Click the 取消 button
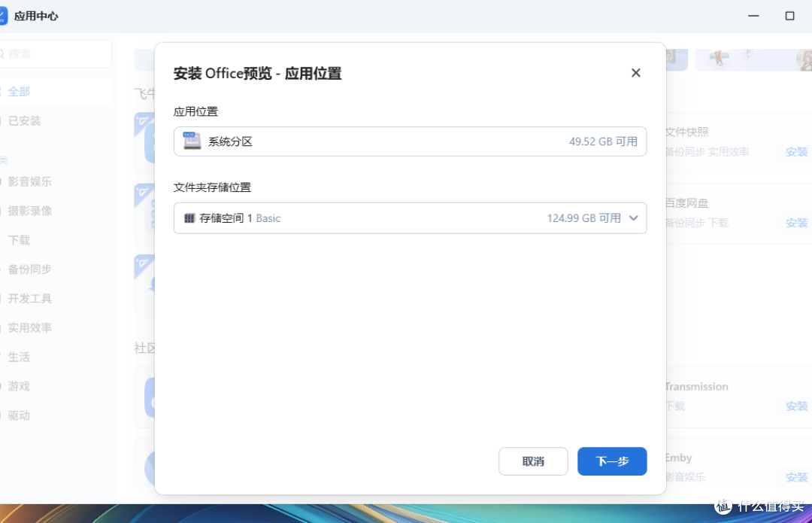Image resolution: width=812 pixels, height=523 pixels. click(x=533, y=461)
